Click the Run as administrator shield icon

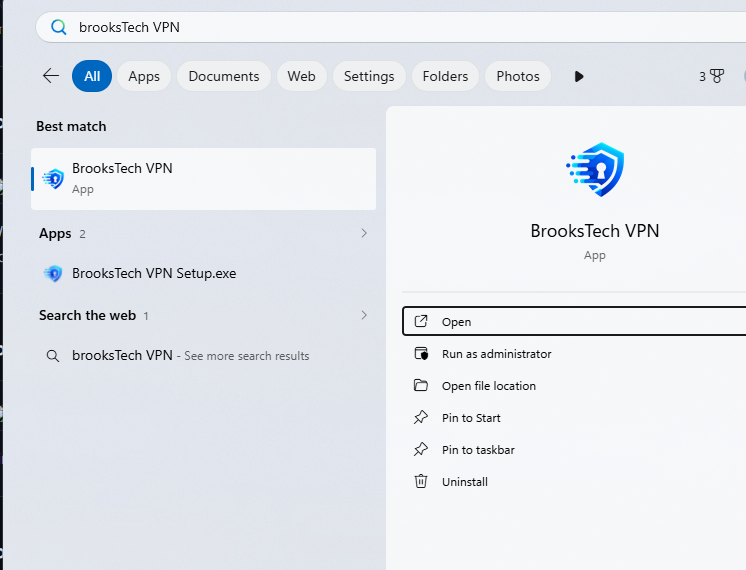click(421, 354)
